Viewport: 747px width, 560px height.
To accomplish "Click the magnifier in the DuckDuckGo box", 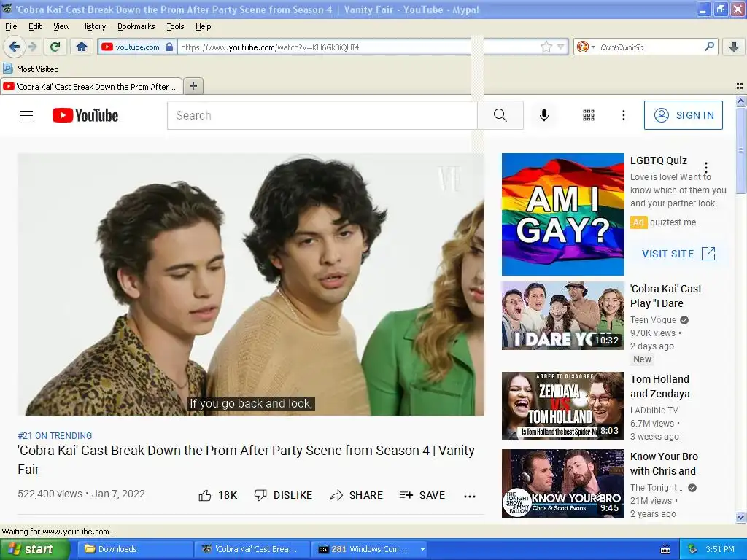I will pyautogui.click(x=709, y=46).
